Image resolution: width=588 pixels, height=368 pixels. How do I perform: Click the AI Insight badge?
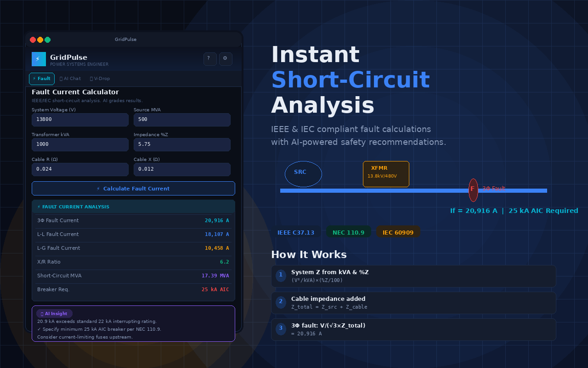(54, 314)
